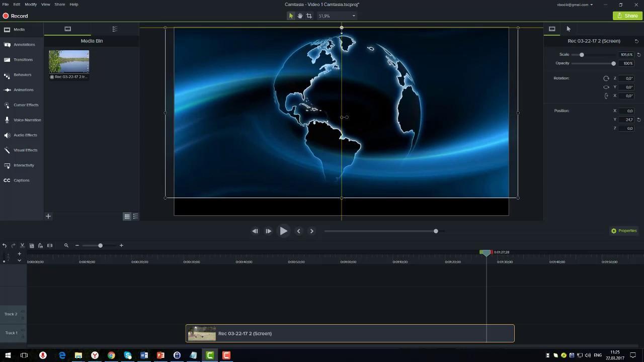Open the canvas zoom percentage dropdown
644x362 pixels.
click(337, 16)
